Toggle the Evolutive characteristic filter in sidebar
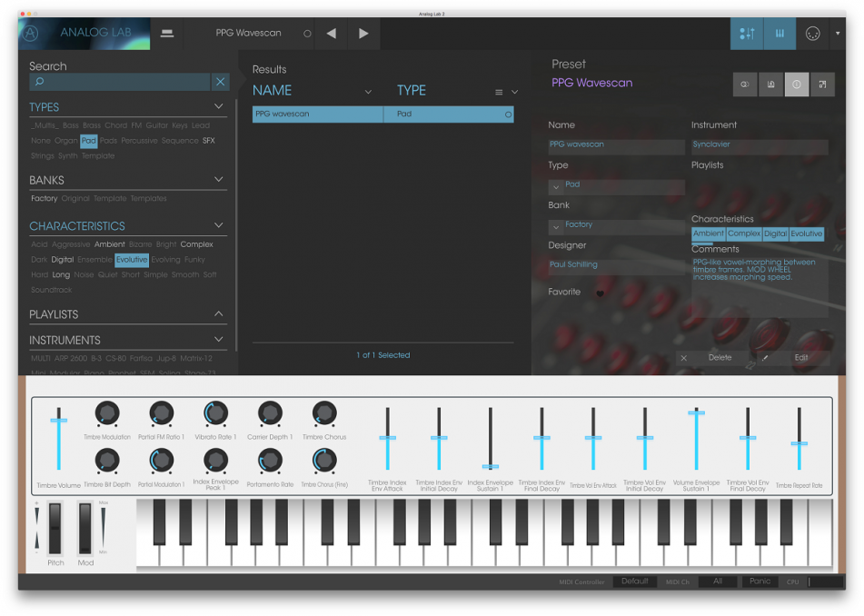The height and width of the screenshot is (616, 864). 132,260
